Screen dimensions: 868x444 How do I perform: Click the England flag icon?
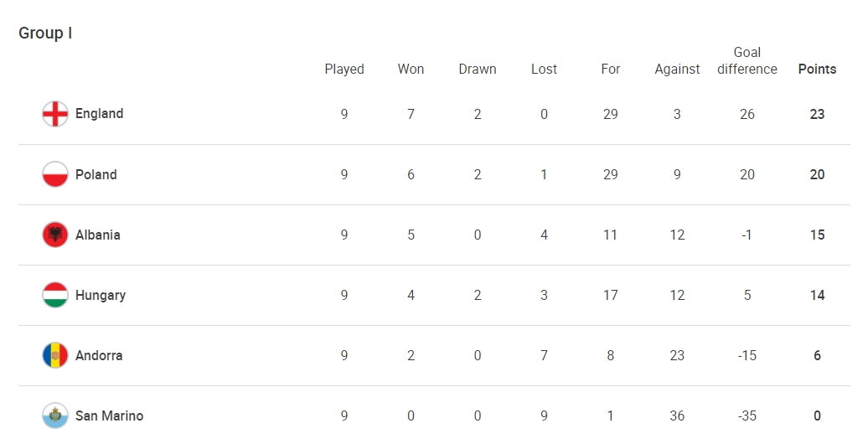click(55, 114)
